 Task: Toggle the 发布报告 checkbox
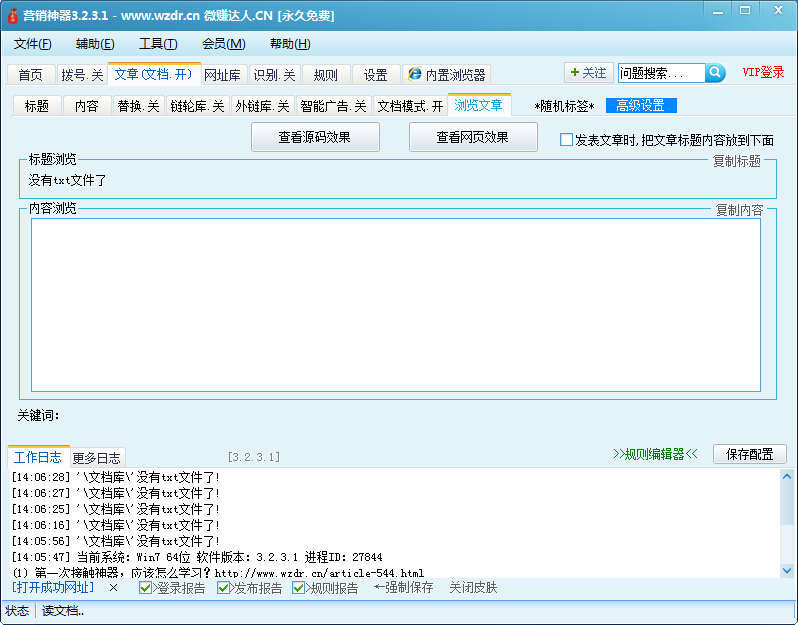223,588
